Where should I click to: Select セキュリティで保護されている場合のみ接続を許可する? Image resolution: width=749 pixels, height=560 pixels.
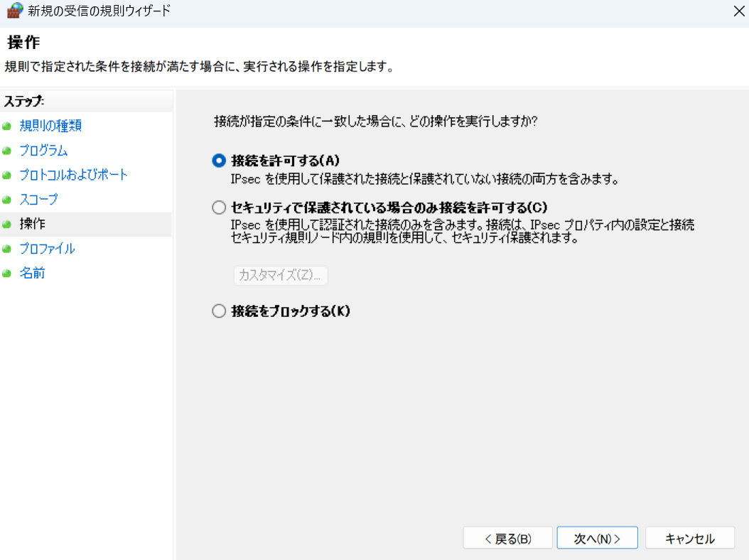[218, 208]
